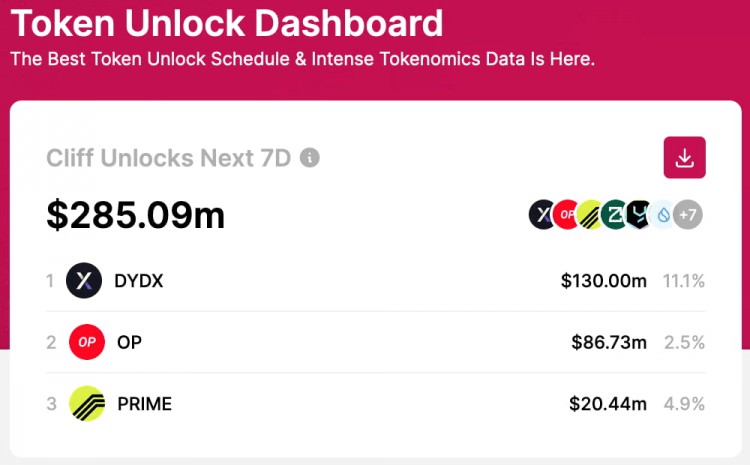Select the black Y token avatar
Viewport: 750px width, 465px height.
tap(638, 214)
